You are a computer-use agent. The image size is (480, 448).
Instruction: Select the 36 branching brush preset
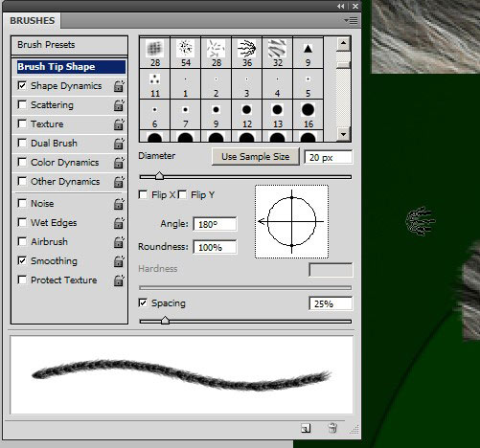tap(247, 53)
